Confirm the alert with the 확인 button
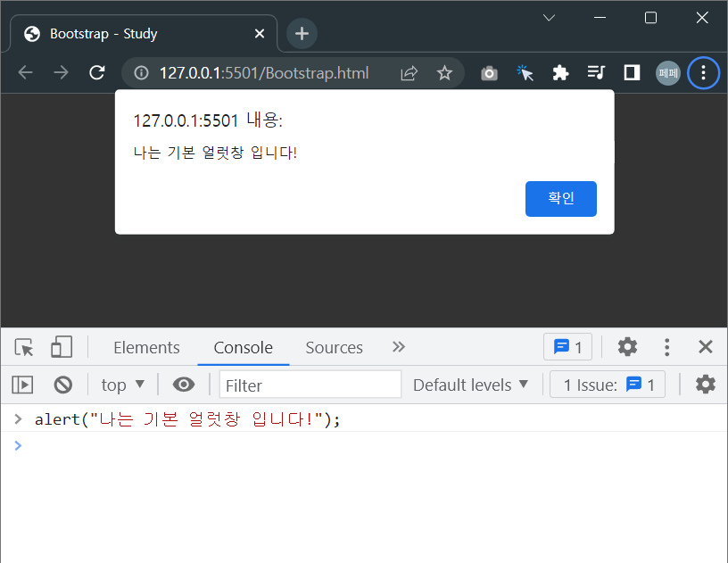This screenshot has height=563, width=728. (x=560, y=198)
